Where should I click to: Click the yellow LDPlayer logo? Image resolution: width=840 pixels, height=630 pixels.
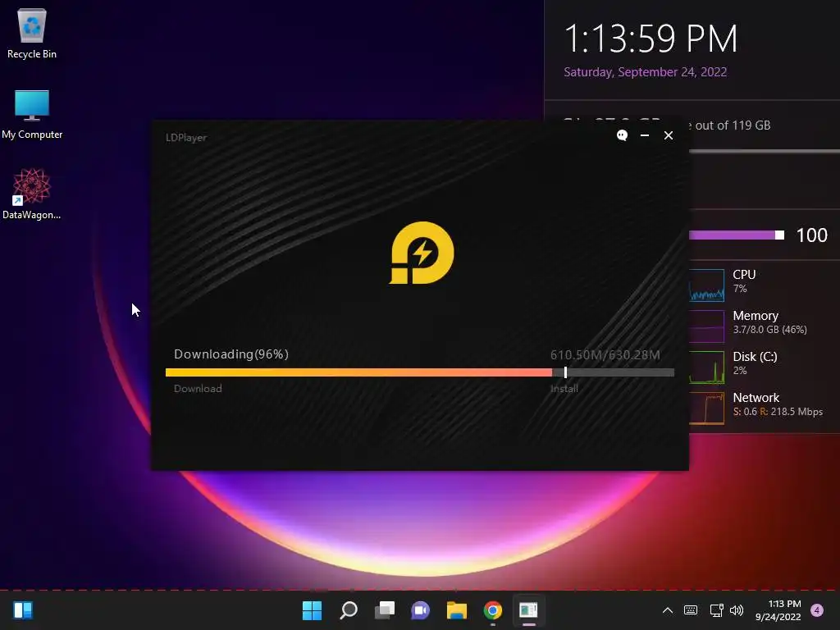click(x=422, y=253)
